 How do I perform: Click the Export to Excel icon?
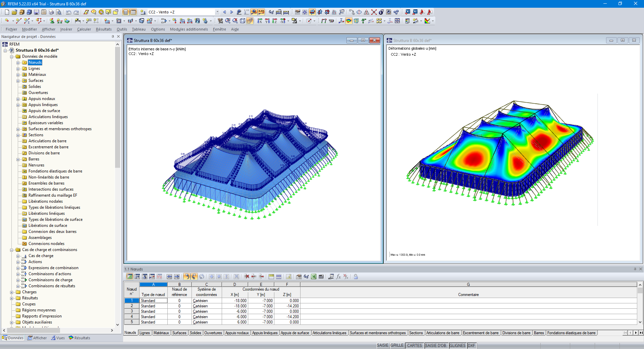[314, 277]
